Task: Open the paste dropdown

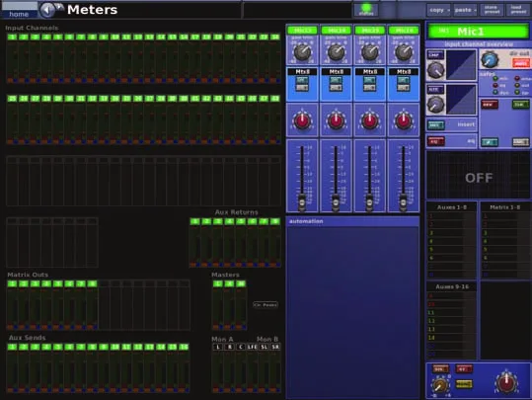Action: [x=465, y=10]
